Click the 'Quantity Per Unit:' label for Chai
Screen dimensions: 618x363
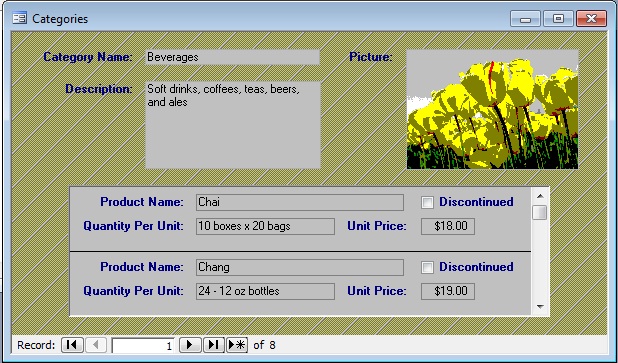pyautogui.click(x=133, y=226)
